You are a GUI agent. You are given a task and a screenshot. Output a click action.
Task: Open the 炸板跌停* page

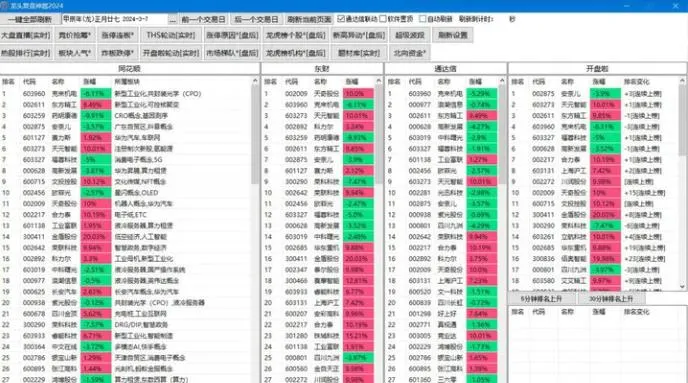pyautogui.click(x=117, y=53)
